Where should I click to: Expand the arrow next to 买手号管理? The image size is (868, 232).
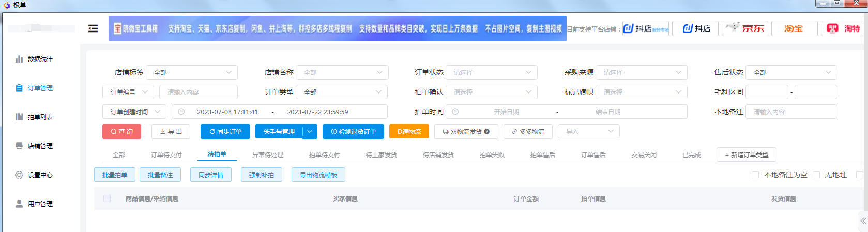(x=310, y=132)
